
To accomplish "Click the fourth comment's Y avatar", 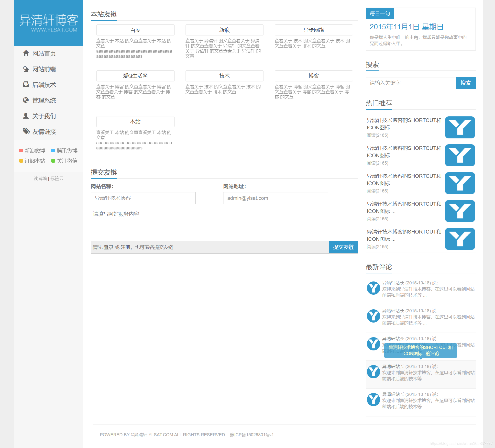I will coord(374,372).
